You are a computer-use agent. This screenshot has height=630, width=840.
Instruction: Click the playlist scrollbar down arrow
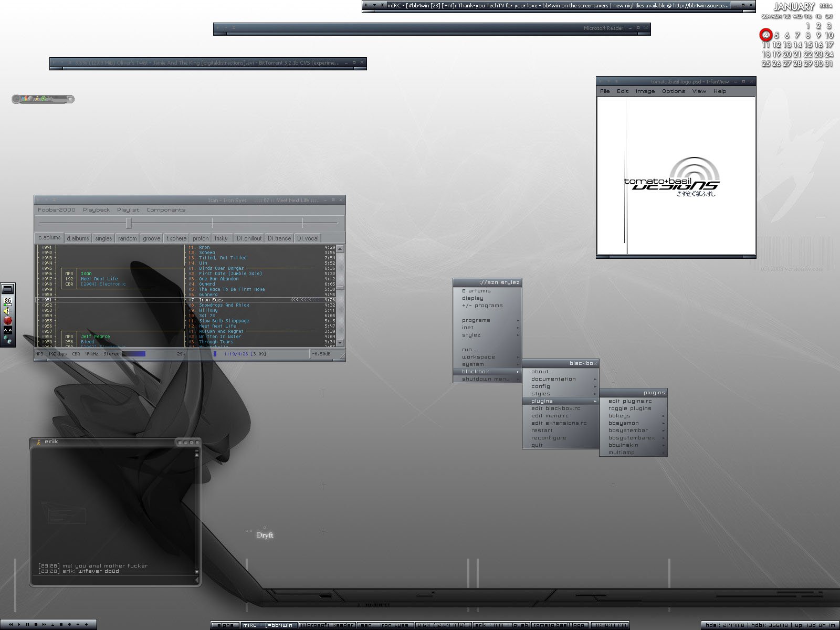coord(340,342)
